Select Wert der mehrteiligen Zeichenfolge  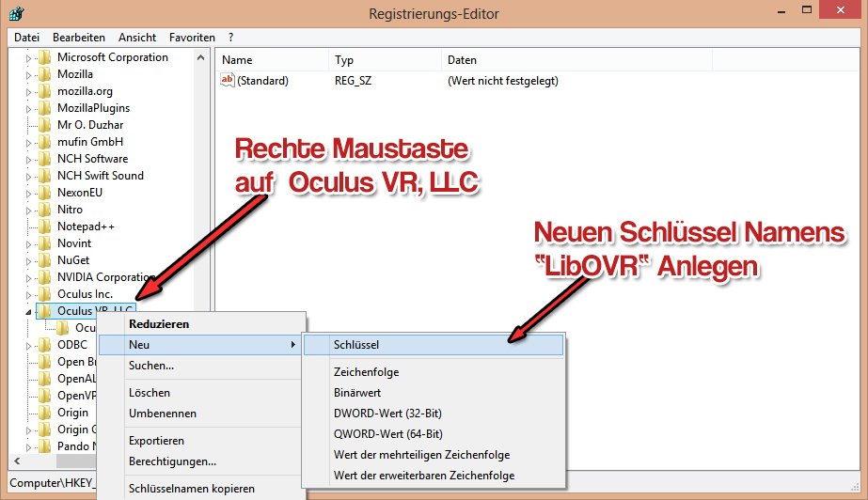pos(434,455)
